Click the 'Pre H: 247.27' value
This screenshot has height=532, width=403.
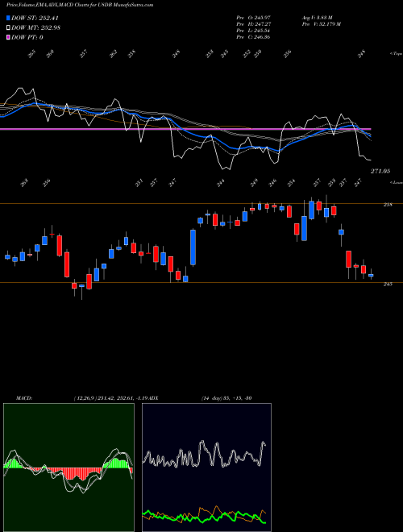click(253, 24)
